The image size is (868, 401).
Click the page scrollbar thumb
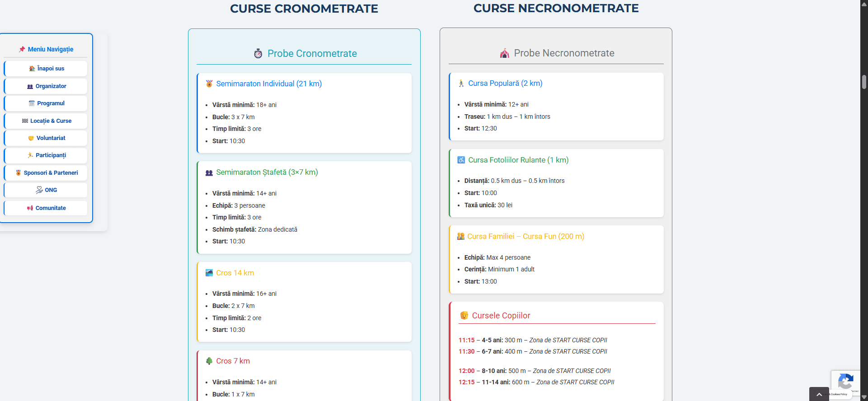[864, 82]
